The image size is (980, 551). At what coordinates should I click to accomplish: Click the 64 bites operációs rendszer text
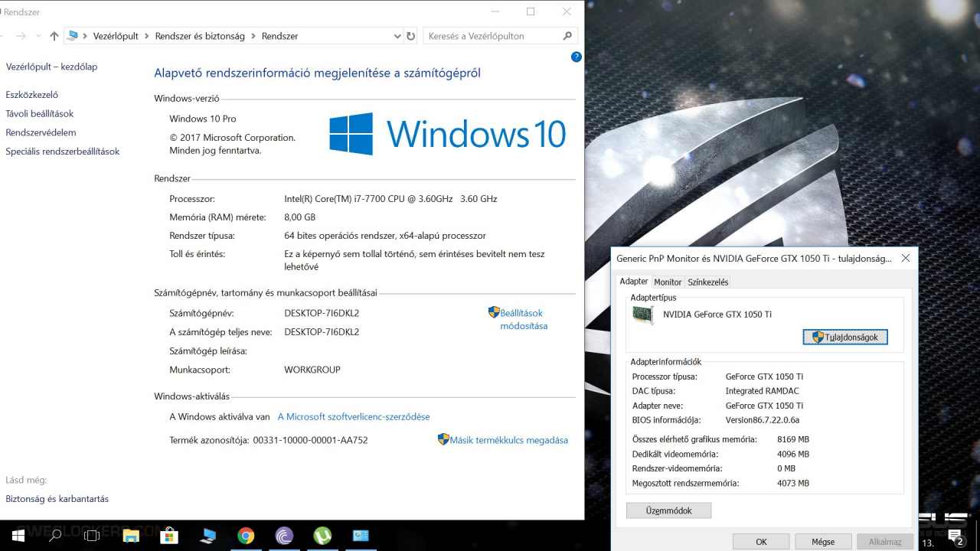pyautogui.click(x=385, y=236)
